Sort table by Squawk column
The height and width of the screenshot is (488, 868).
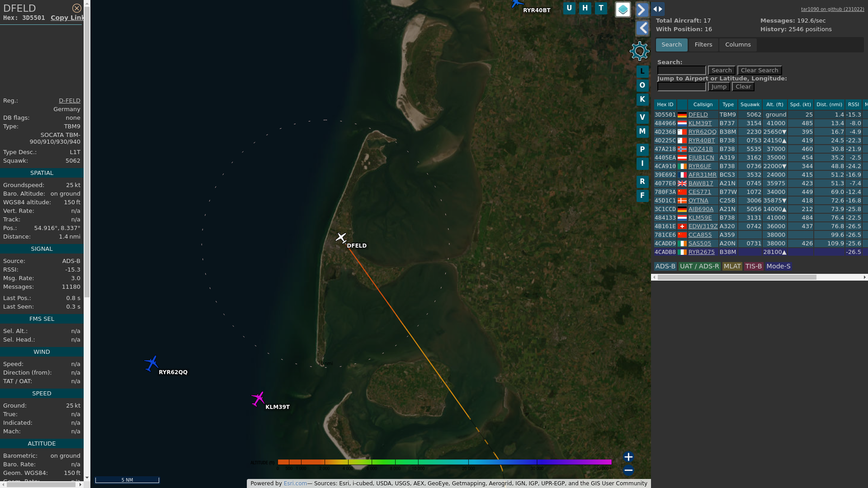pos(750,104)
